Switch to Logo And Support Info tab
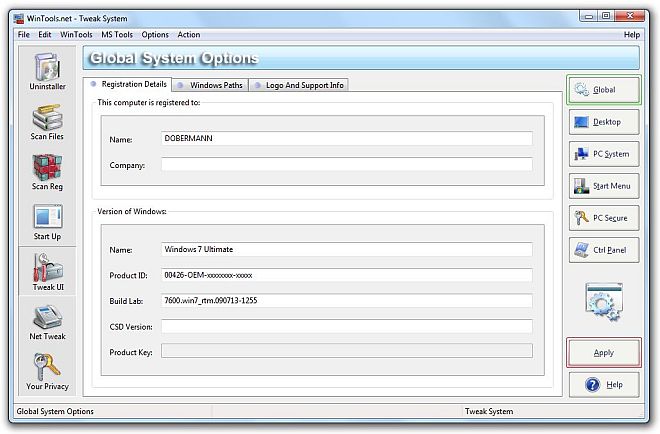Viewport: 660px width, 434px height. coord(299,85)
